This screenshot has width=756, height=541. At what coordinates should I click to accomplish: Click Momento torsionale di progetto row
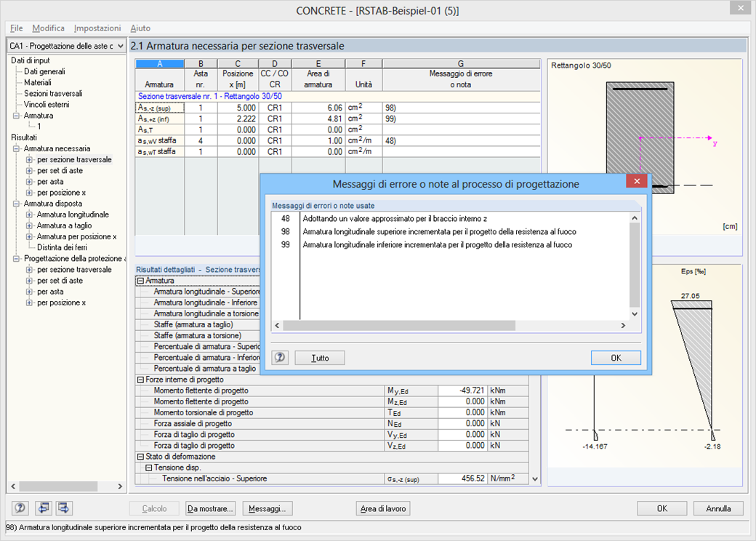point(332,413)
